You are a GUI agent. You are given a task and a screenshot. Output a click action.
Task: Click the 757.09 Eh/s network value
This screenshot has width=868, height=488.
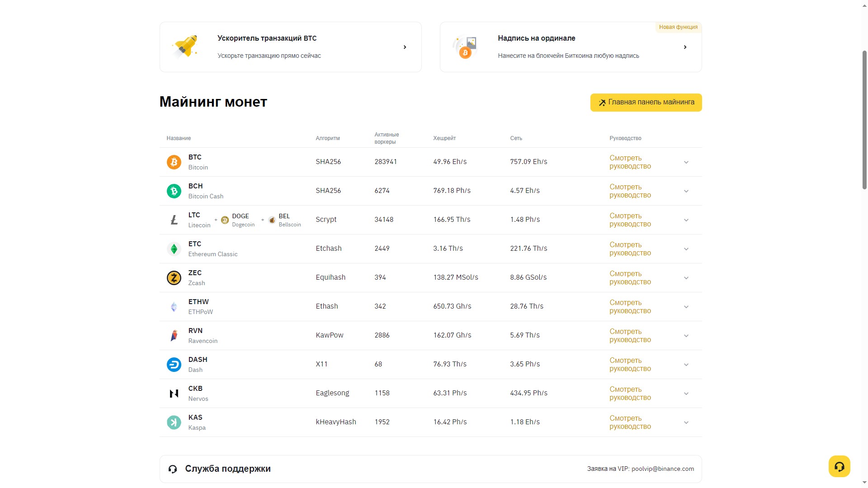pyautogui.click(x=528, y=162)
